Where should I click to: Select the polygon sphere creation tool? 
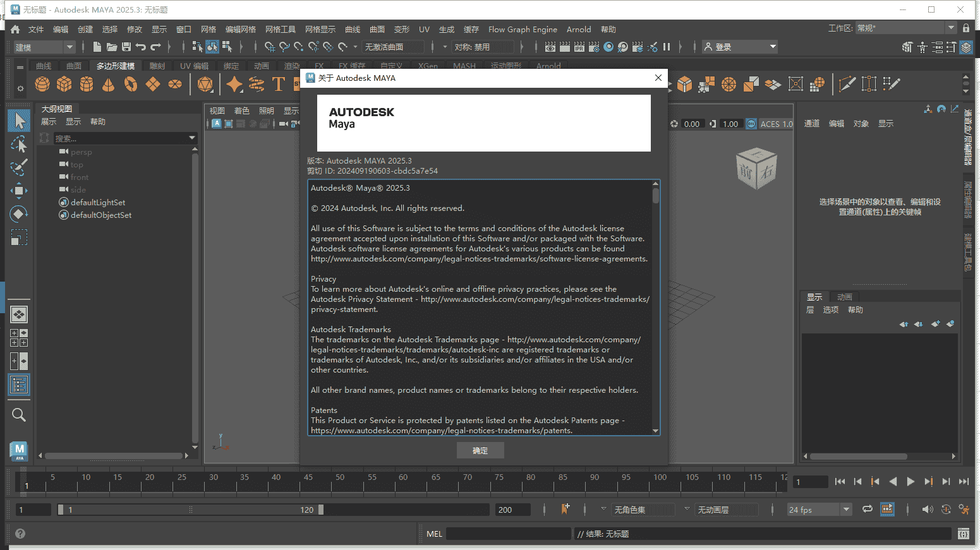(41, 83)
